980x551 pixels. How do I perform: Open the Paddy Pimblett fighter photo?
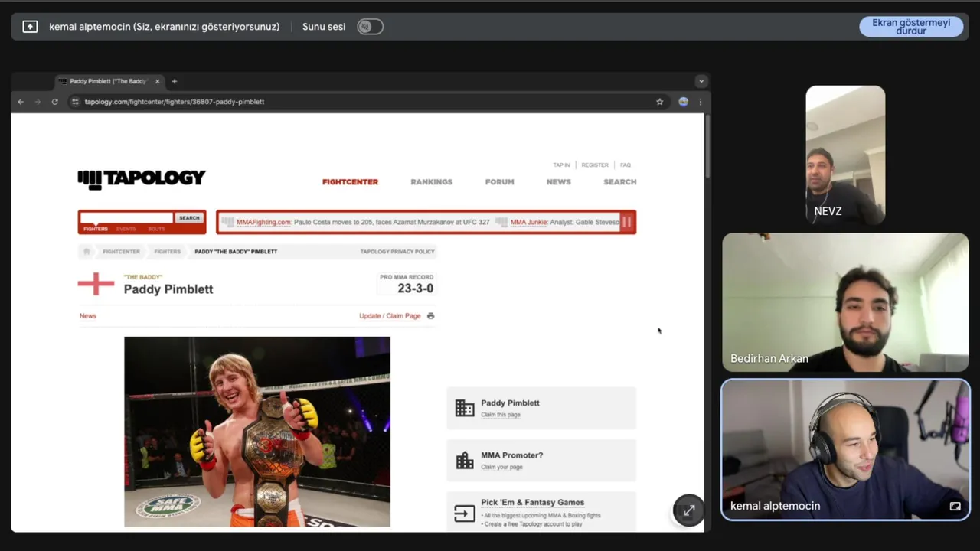[257, 432]
